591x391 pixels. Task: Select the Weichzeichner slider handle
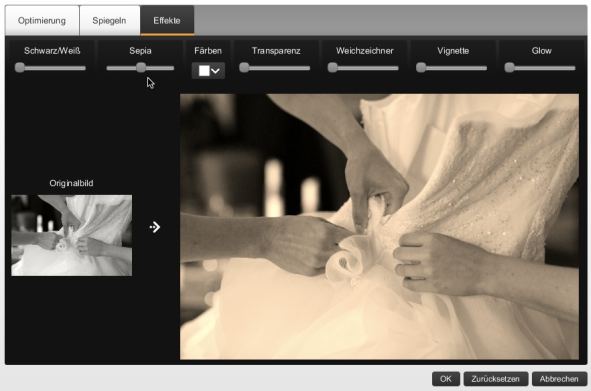[x=332, y=67]
